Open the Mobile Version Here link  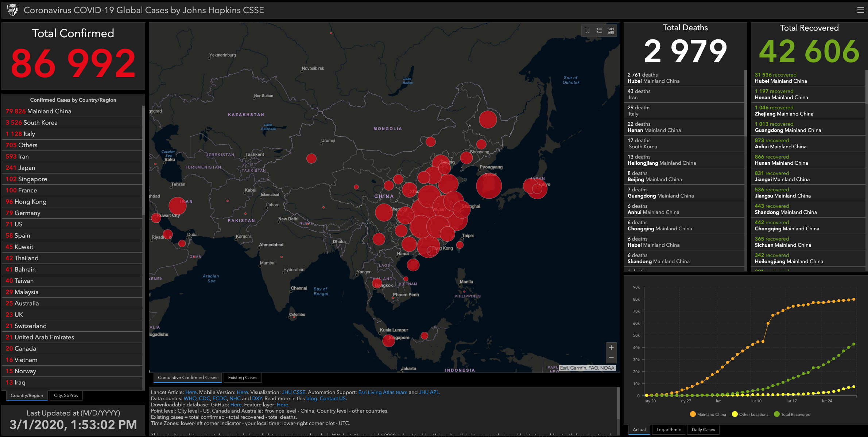(x=242, y=392)
